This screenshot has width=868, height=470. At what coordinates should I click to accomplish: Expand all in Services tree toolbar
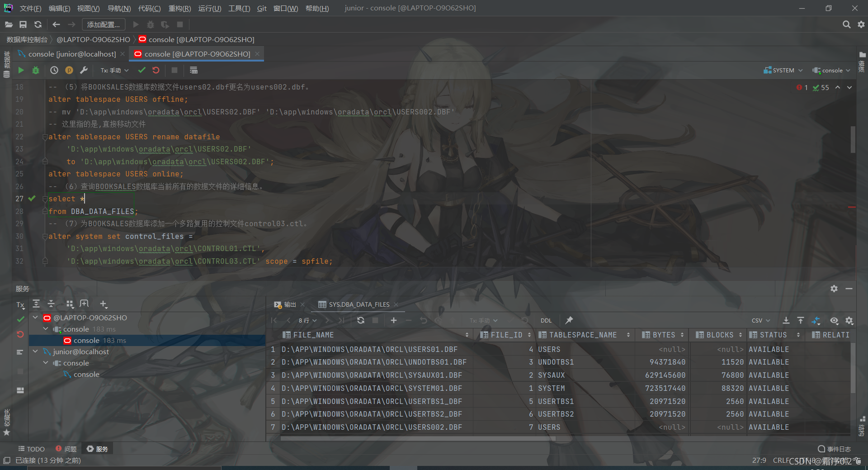pyautogui.click(x=36, y=304)
